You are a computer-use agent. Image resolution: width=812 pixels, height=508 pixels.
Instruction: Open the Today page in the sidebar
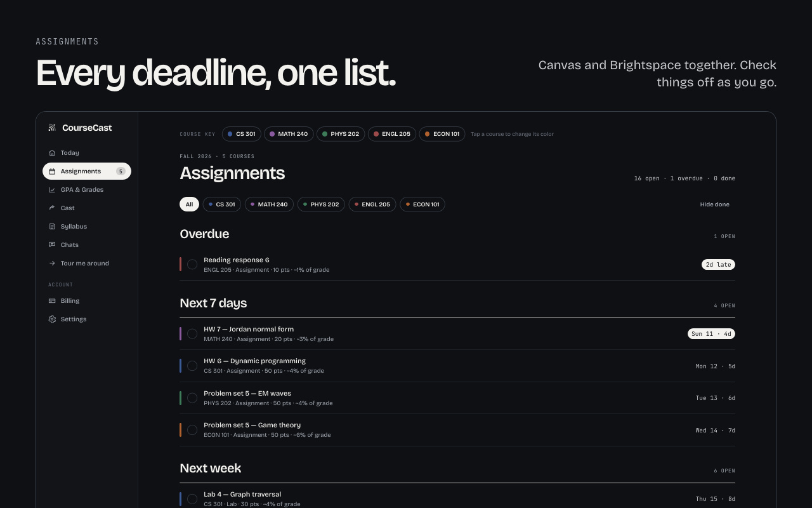[x=87, y=152]
